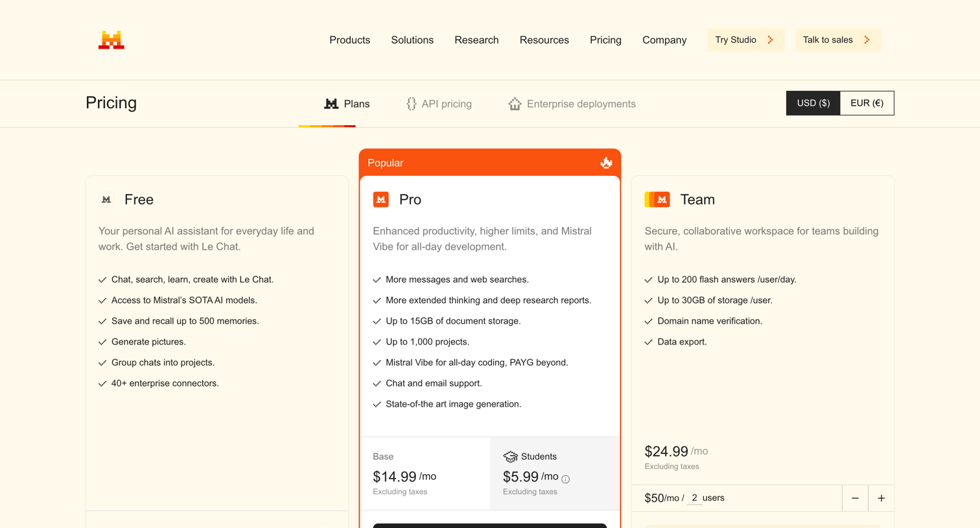Click the Talk to sales button
980x528 pixels.
(x=837, y=40)
